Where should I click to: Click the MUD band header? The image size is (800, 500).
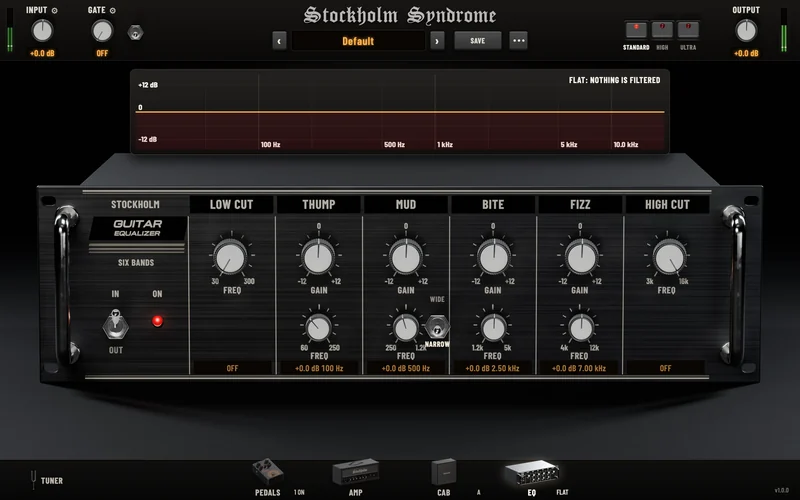(406, 205)
